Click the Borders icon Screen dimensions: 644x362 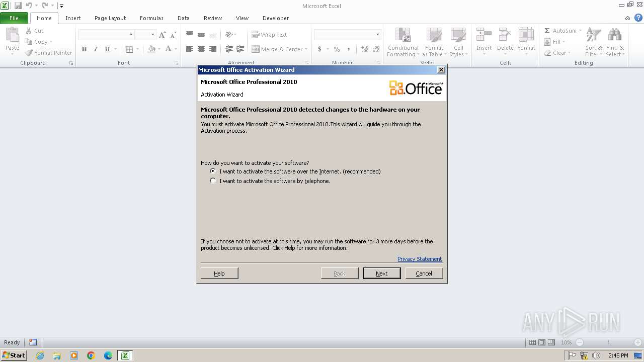(129, 49)
